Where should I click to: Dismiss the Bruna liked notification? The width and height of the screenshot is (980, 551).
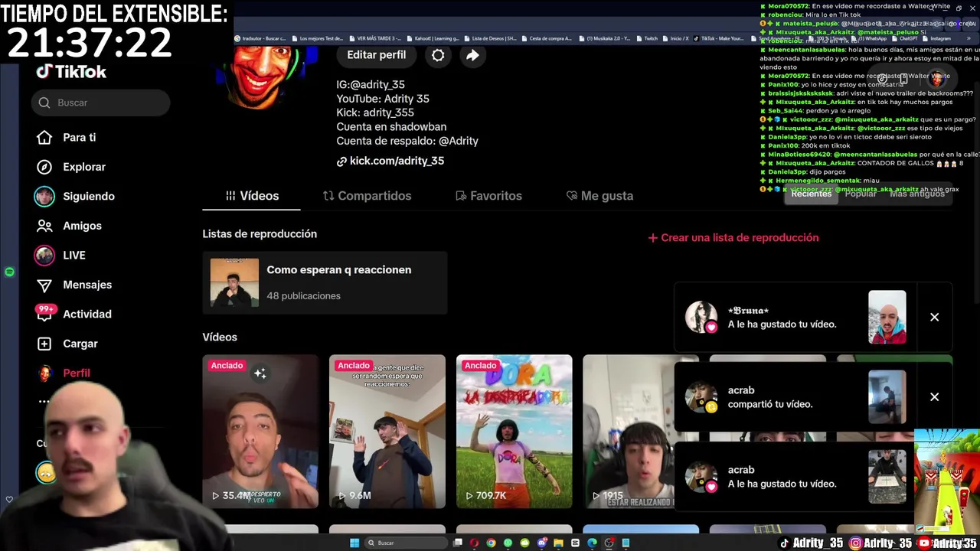[934, 317]
